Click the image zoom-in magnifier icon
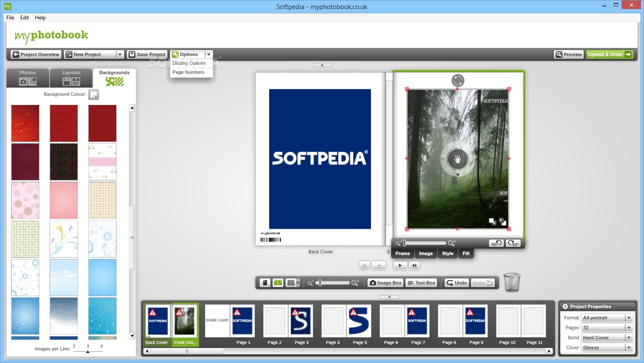 point(452,243)
